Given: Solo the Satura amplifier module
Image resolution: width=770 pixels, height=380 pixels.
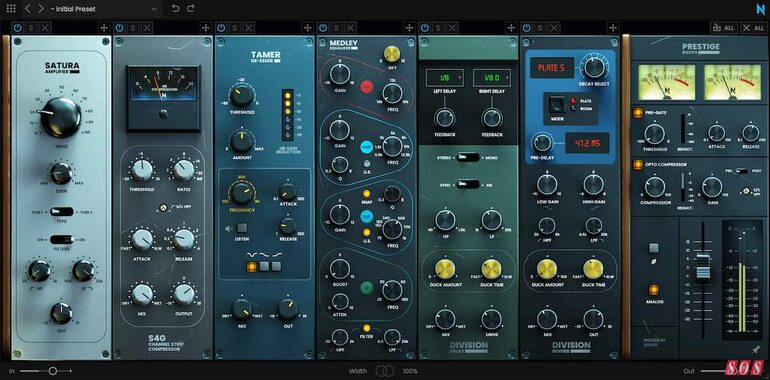Looking at the screenshot, I should pos(31,28).
